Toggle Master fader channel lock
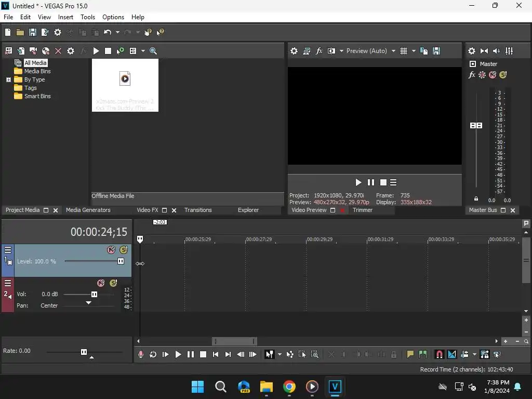 [x=476, y=199]
